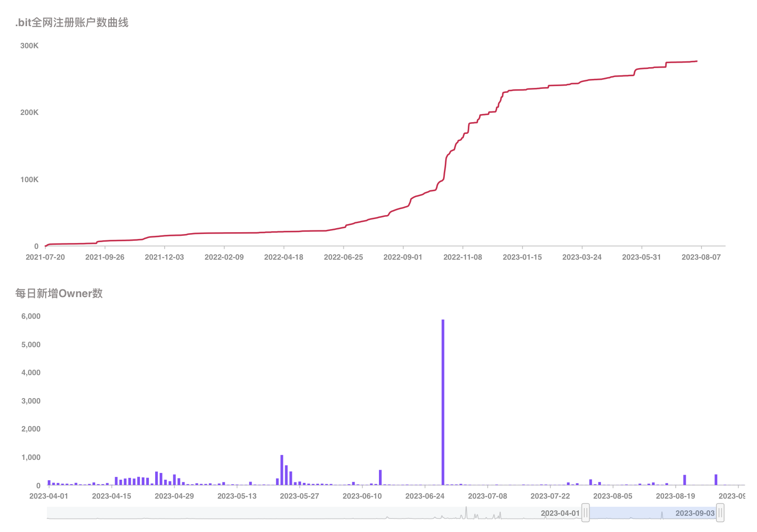
Task: Select the line chart label 2022-04-18
Action: 284,257
